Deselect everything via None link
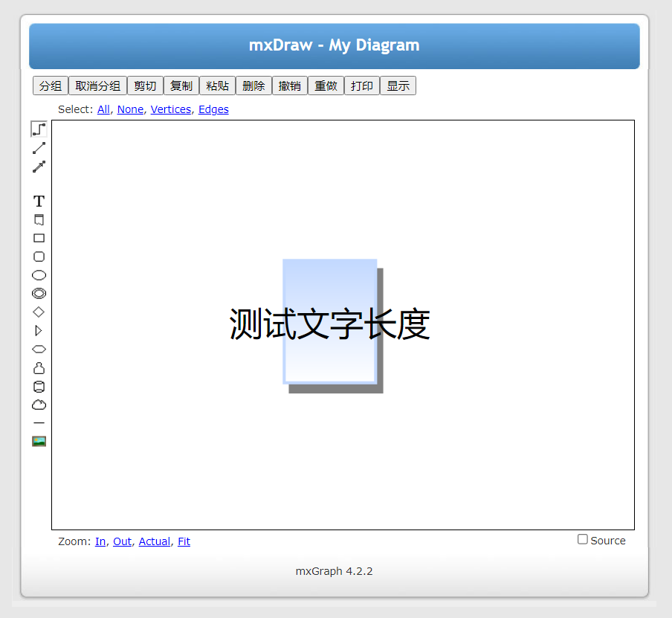This screenshot has width=672, height=618. tap(130, 109)
